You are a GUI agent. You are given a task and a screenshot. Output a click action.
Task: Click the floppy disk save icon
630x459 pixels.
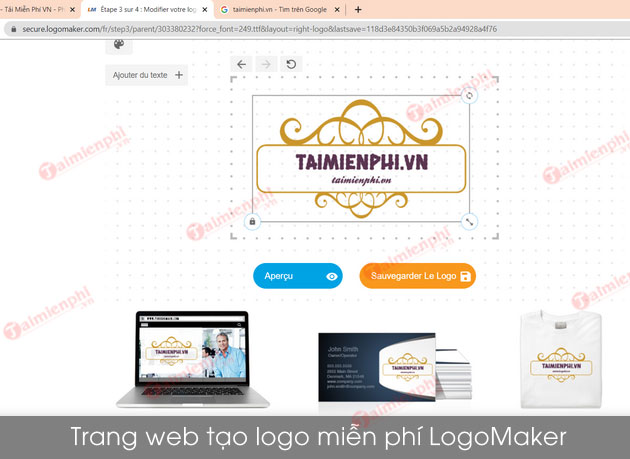(465, 276)
